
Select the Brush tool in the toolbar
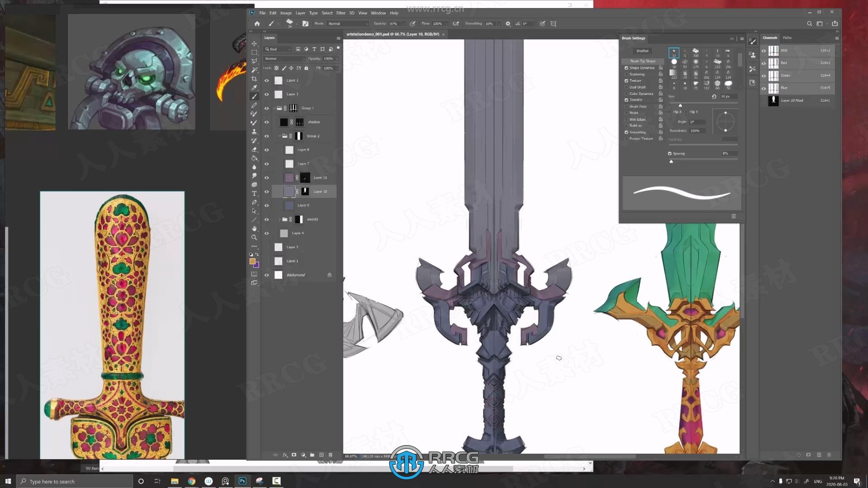tap(254, 96)
